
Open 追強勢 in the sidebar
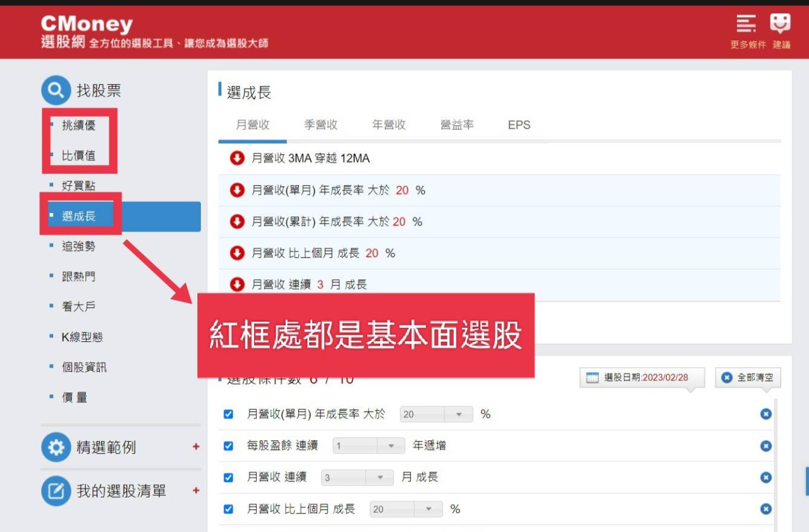78,246
